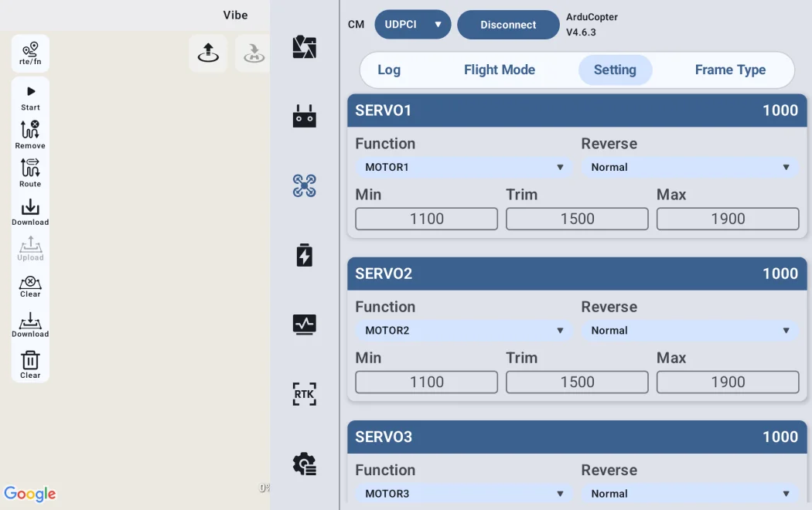This screenshot has height=510, width=812.
Task: Open SERVO3 Reverse dropdown
Action: pos(690,494)
